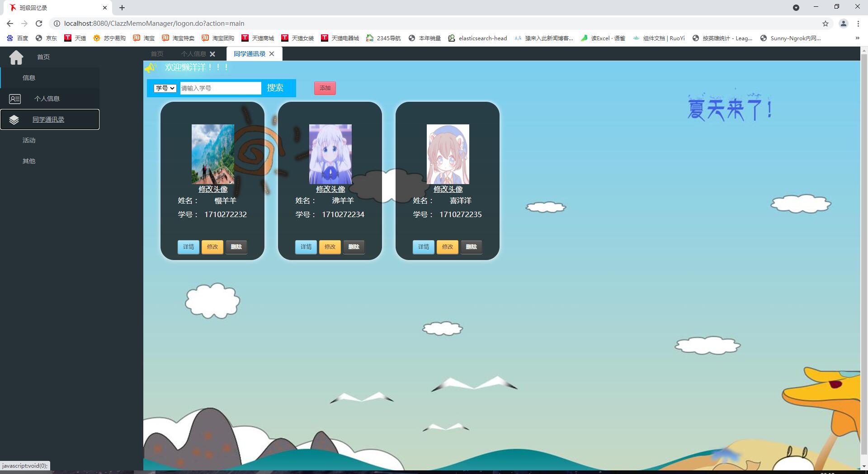
Task: View site information icon in address bar
Action: point(57,24)
